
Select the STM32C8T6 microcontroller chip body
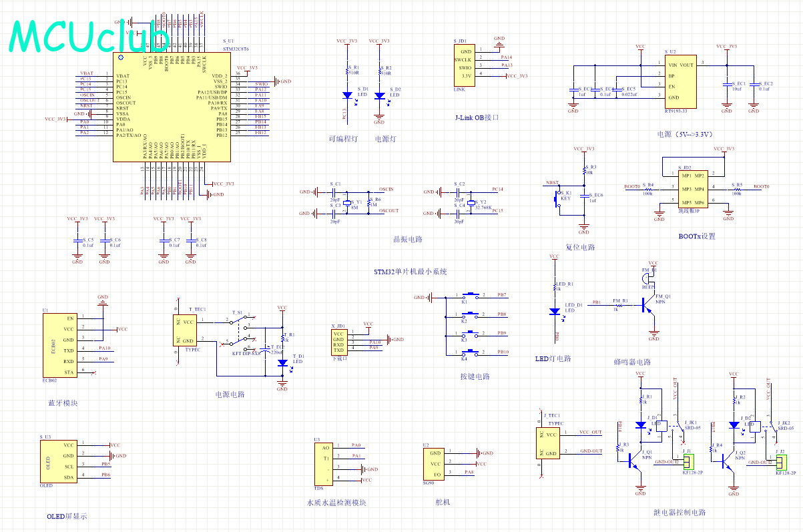(172, 107)
